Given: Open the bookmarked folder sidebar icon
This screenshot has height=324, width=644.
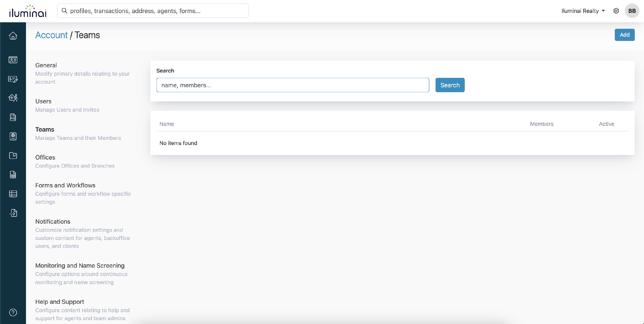Looking at the screenshot, I should 13,155.
